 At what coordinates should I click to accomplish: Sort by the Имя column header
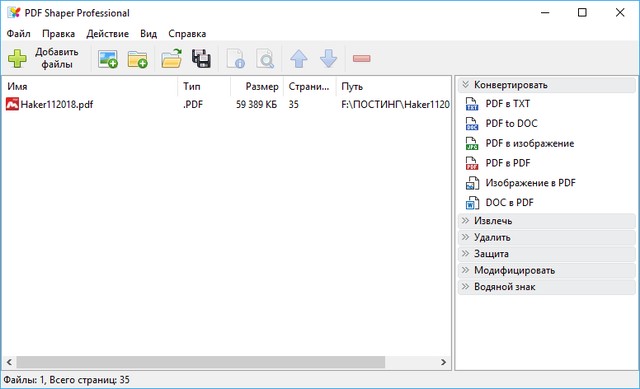(x=90, y=87)
